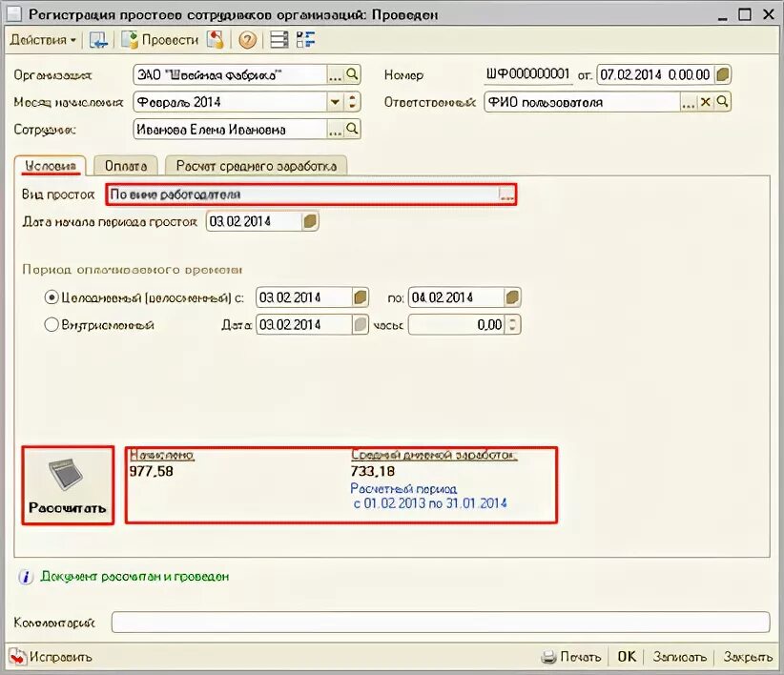
Task: Open calendar for the period start date
Action: (x=360, y=297)
